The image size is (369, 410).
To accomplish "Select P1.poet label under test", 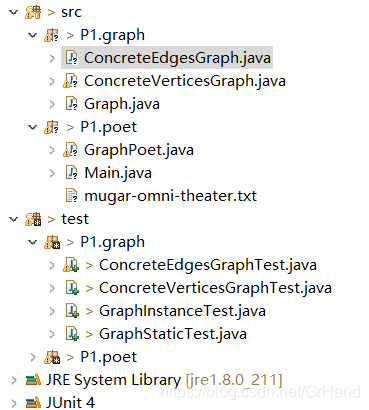I will pyautogui.click(x=109, y=357).
